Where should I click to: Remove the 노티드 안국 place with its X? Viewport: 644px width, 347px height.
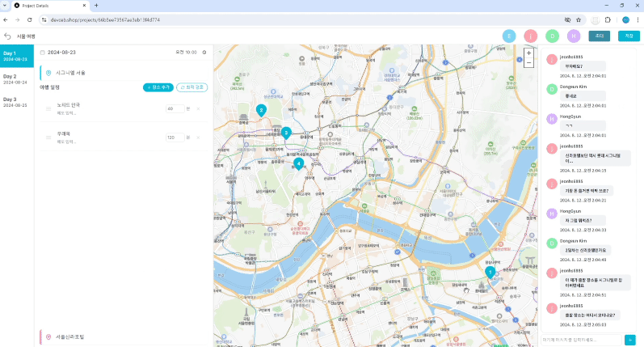(198, 108)
